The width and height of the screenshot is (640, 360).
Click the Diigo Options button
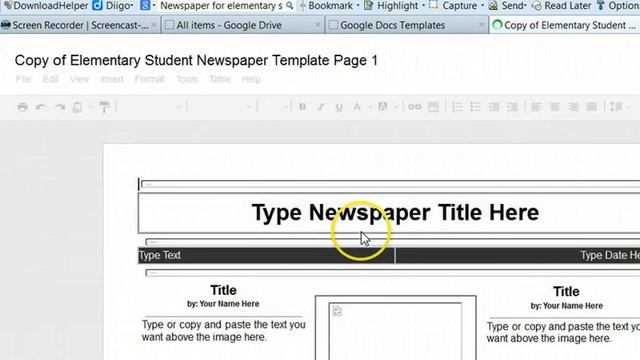tap(618, 6)
